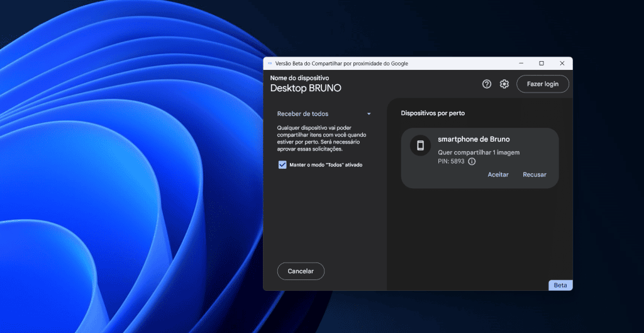Minimize the Nearby Share window

[521, 64]
